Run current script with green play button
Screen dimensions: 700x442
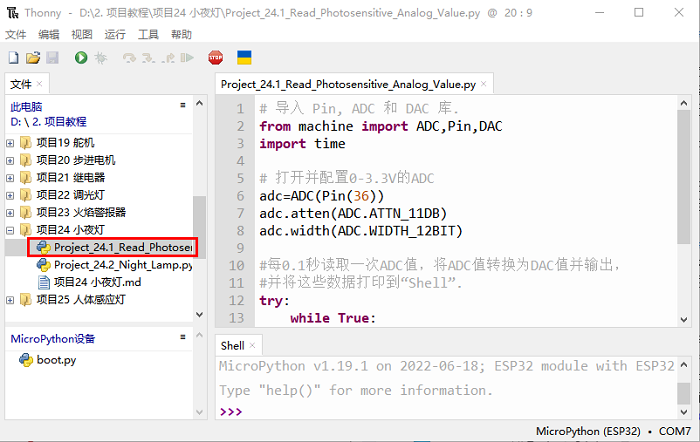(x=80, y=58)
